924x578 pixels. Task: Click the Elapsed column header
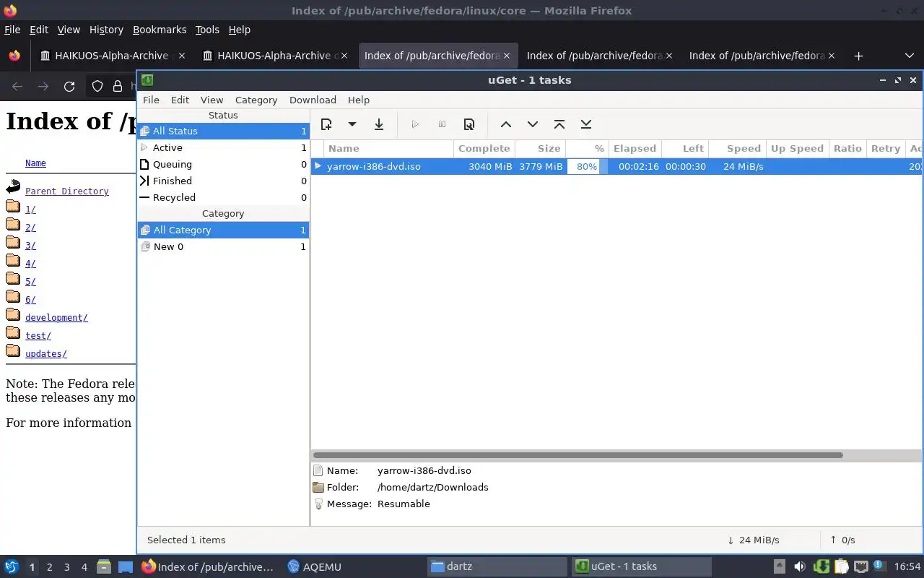pos(635,148)
